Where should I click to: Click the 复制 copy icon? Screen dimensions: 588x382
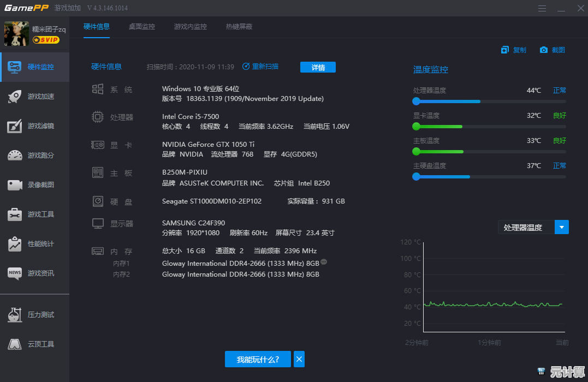point(505,50)
